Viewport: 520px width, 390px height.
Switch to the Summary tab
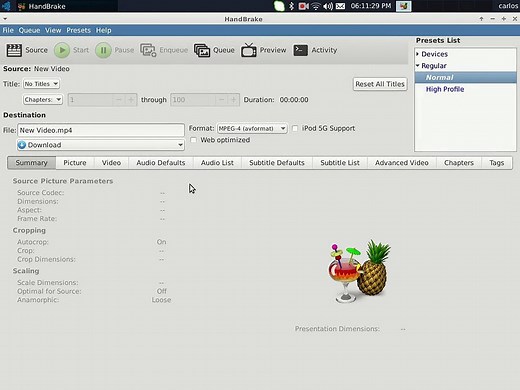click(x=31, y=163)
